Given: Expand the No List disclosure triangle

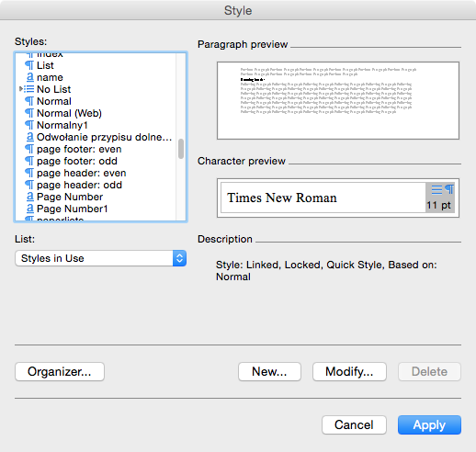Looking at the screenshot, I should (21, 89).
